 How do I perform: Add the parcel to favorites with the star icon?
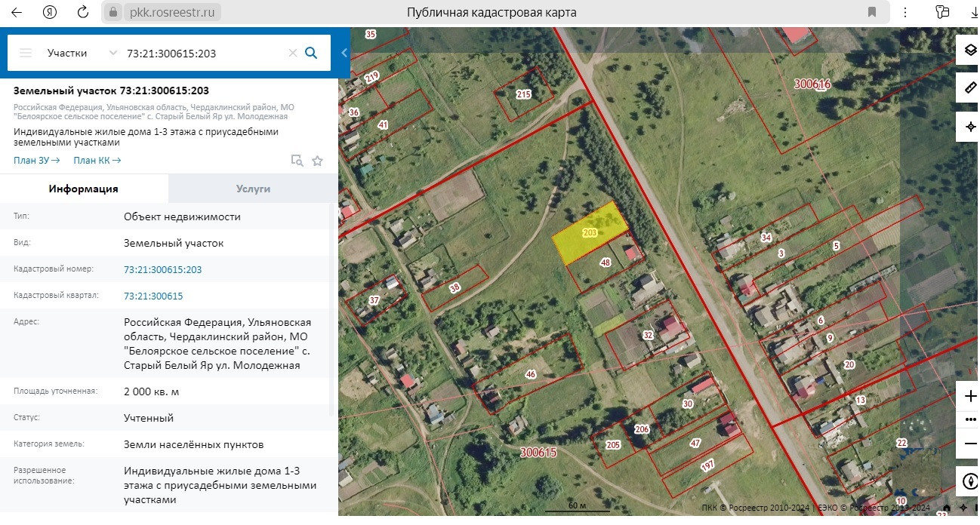(x=317, y=160)
